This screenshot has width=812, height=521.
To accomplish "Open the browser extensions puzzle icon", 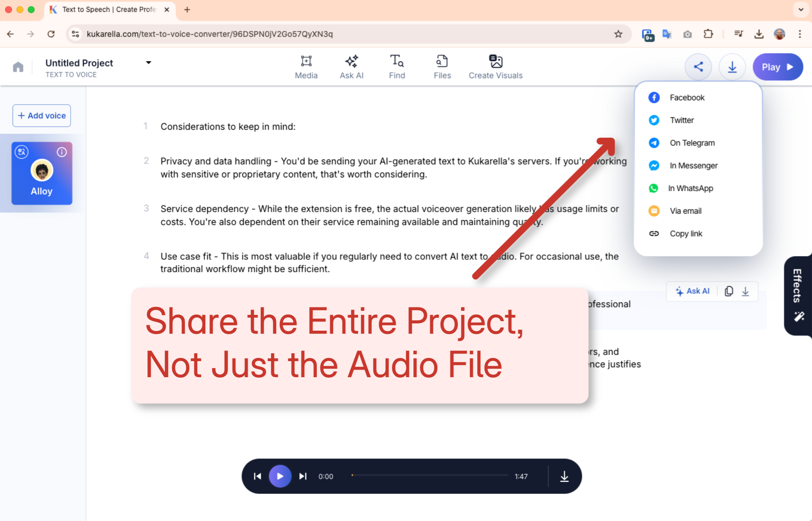I will 708,34.
